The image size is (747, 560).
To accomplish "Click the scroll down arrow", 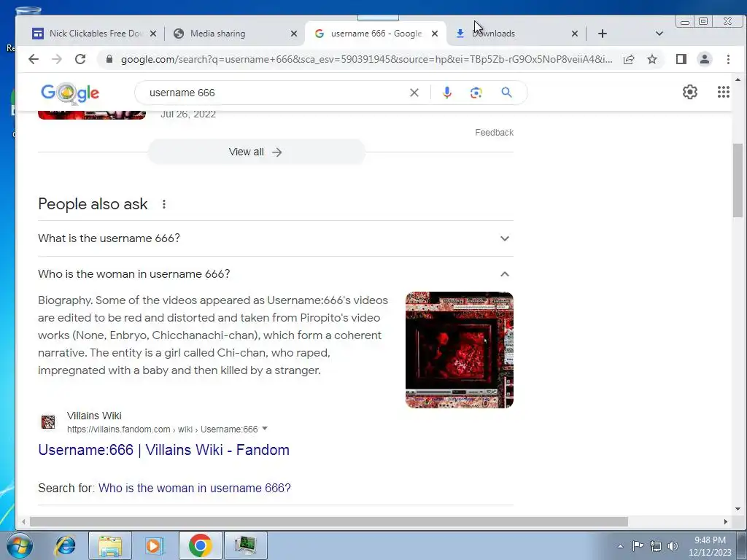I will [x=738, y=509].
